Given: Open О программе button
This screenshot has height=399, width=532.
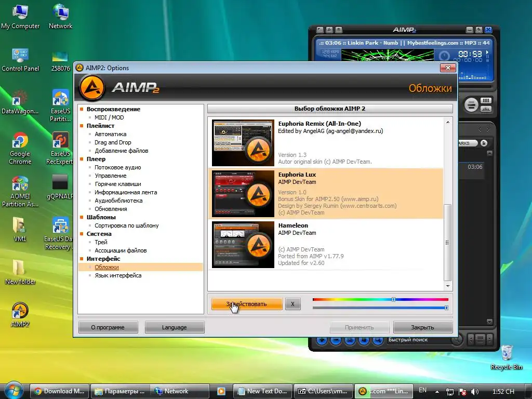Looking at the screenshot, I should coord(108,327).
